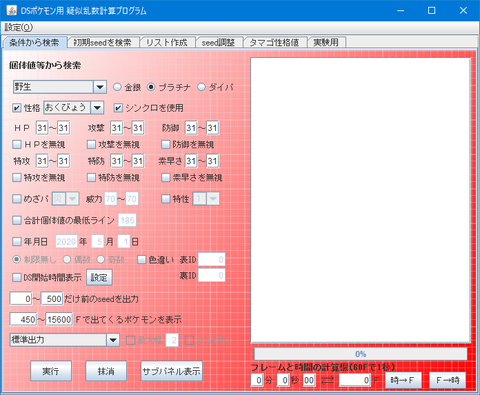Enable the 特防を無視 checkbox
Image resolution: width=480 pixels, height=395 pixels.
(91, 177)
